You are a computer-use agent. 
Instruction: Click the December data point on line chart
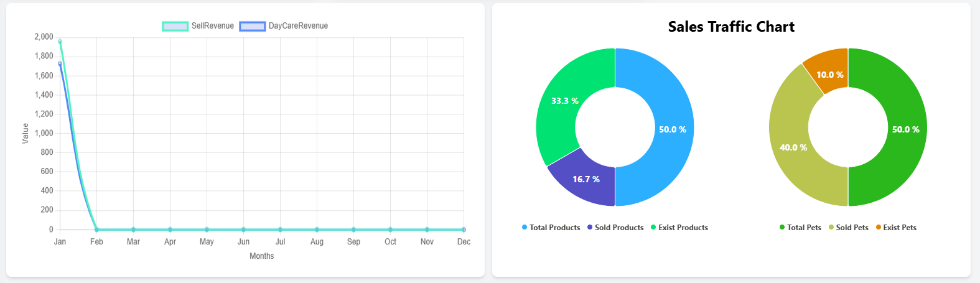(464, 230)
